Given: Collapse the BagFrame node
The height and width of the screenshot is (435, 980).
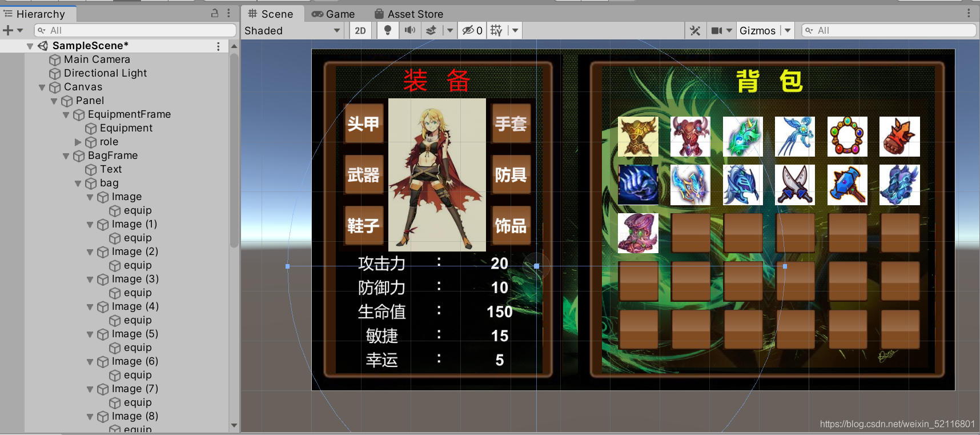Looking at the screenshot, I should [66, 155].
